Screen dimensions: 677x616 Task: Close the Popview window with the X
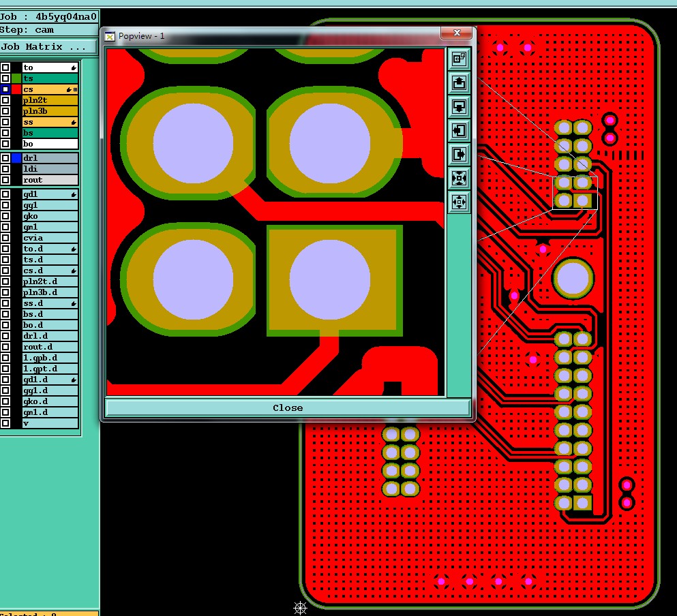(x=457, y=33)
